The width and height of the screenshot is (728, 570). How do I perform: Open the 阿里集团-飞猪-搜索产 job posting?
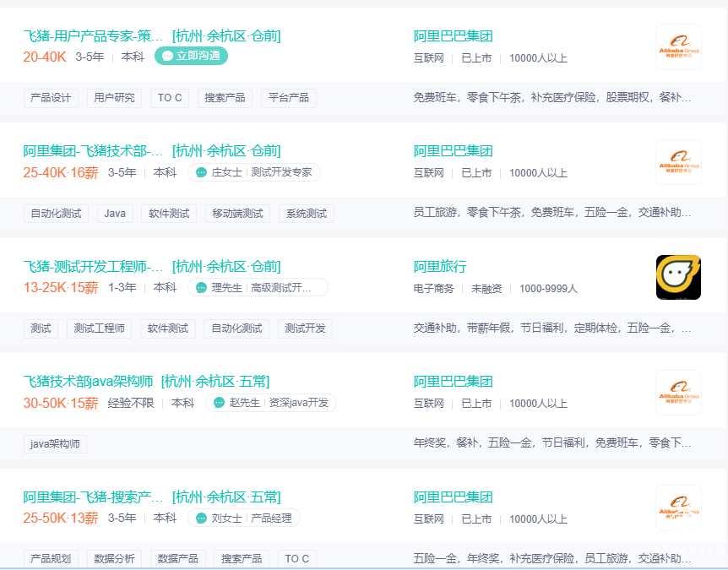click(93, 497)
